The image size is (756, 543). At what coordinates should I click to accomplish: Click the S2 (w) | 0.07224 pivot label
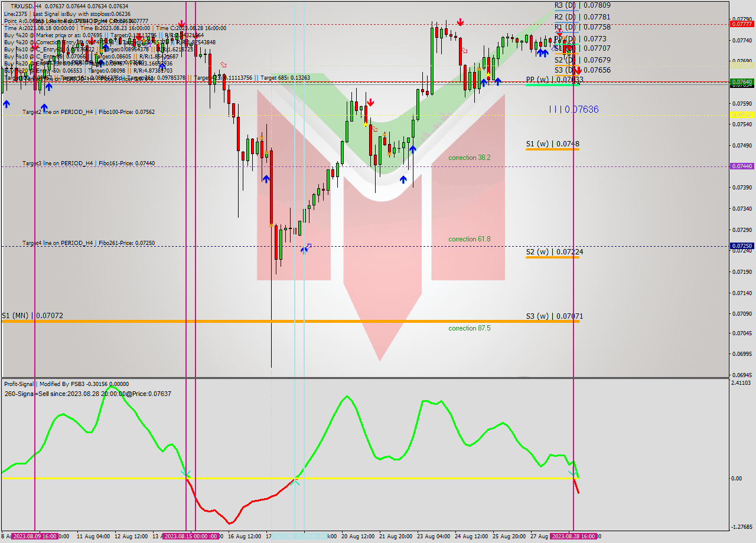[555, 251]
